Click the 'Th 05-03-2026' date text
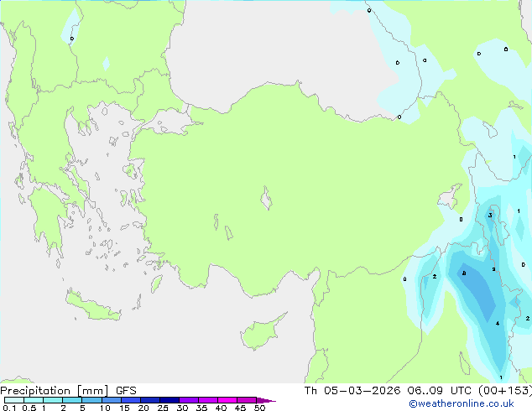The height and width of the screenshot is (411, 532). [352, 391]
